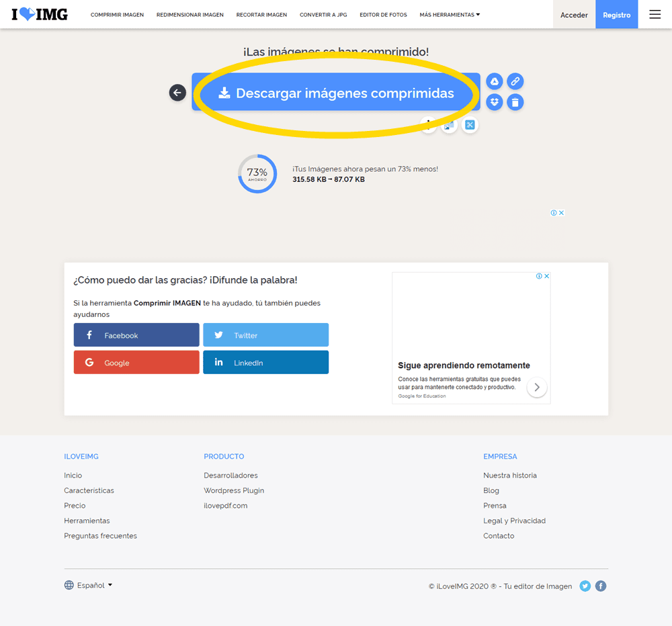Open Twitter icon in footer
This screenshot has height=626, width=672.
tap(585, 586)
